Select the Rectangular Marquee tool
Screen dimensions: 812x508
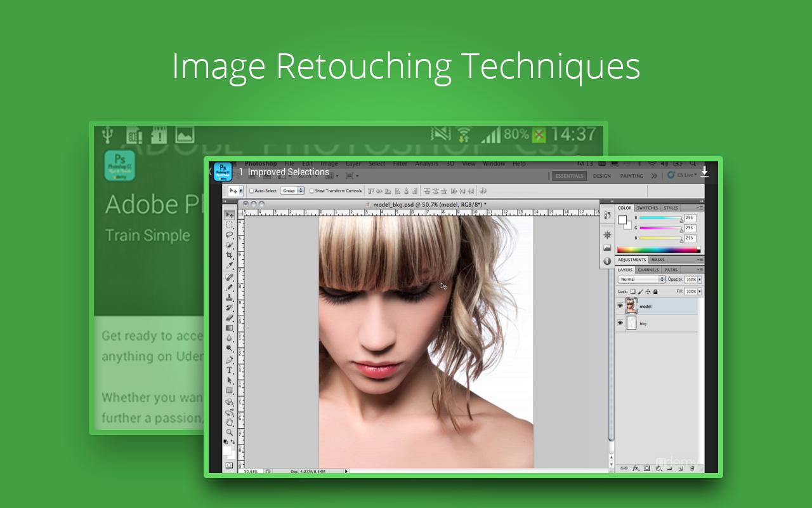pos(229,225)
